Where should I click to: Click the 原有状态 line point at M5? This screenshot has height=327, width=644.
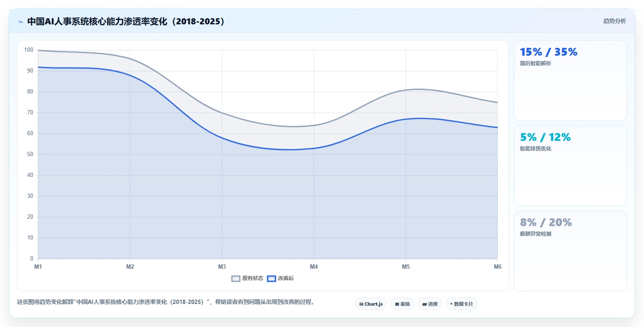[406, 90]
